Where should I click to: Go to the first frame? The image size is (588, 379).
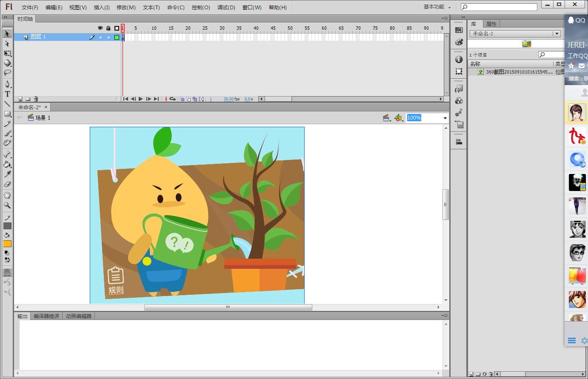pyautogui.click(x=126, y=99)
